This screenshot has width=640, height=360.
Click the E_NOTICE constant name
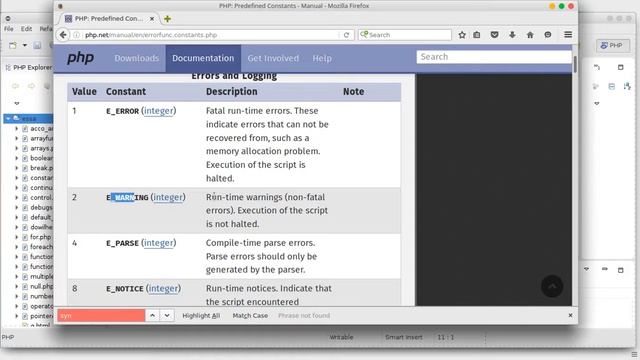(125, 289)
